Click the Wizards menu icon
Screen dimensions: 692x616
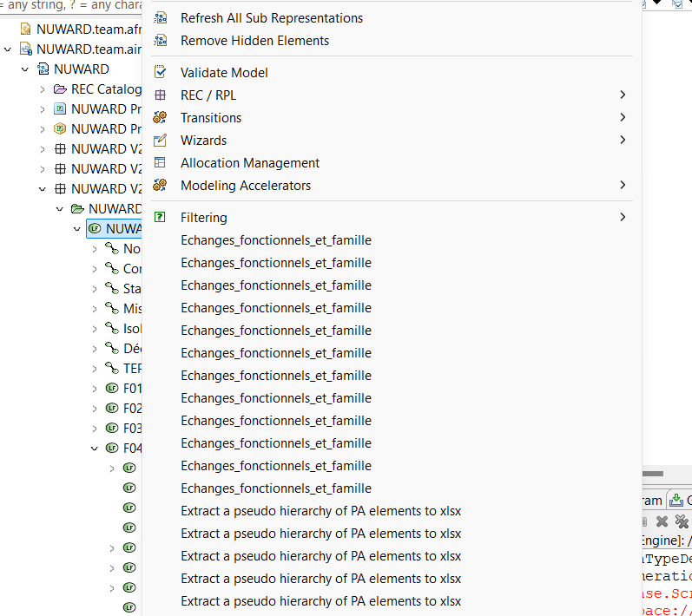coord(160,141)
